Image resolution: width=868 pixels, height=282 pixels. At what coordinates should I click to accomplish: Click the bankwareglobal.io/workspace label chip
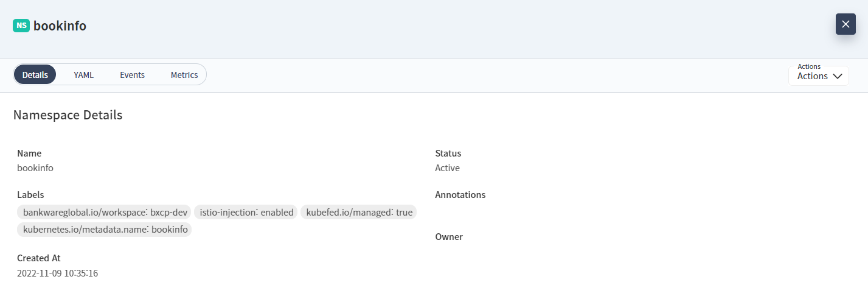(x=104, y=212)
